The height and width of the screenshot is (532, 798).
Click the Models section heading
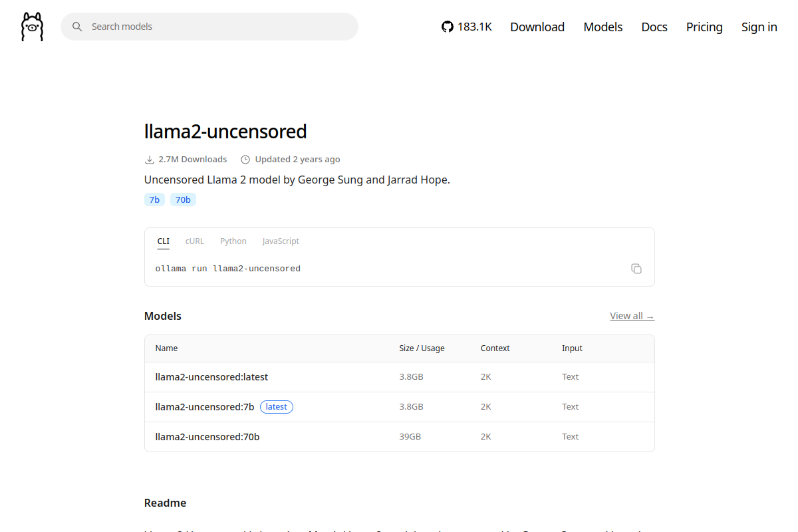tap(163, 316)
